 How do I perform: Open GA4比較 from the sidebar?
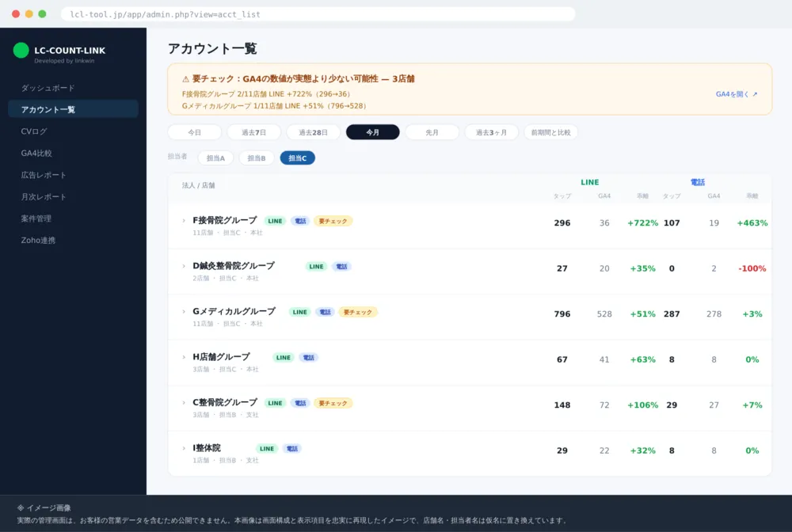tap(36, 153)
